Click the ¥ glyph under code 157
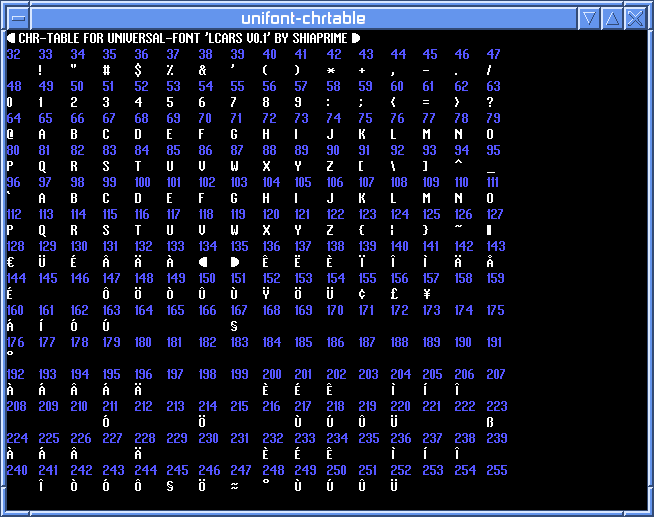 (x=426, y=294)
